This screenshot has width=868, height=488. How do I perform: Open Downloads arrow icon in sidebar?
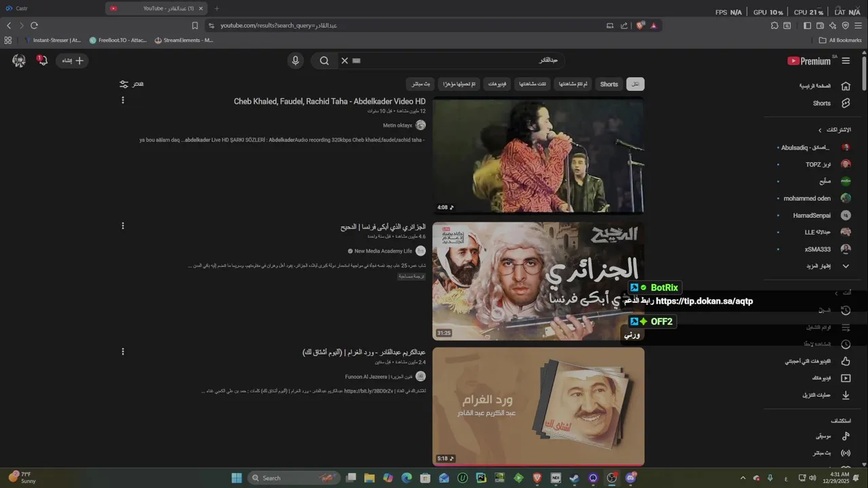(x=846, y=395)
